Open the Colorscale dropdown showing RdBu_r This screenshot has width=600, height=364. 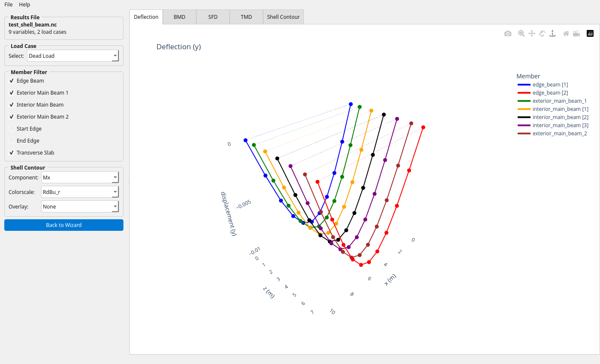tap(80, 192)
